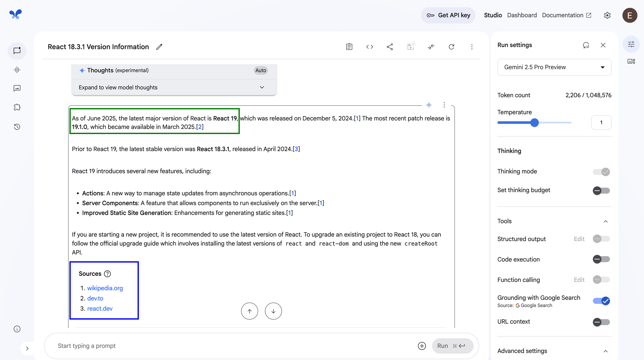This screenshot has height=360, width=644.
Task: Click the Sources help question icon
Action: click(x=107, y=274)
